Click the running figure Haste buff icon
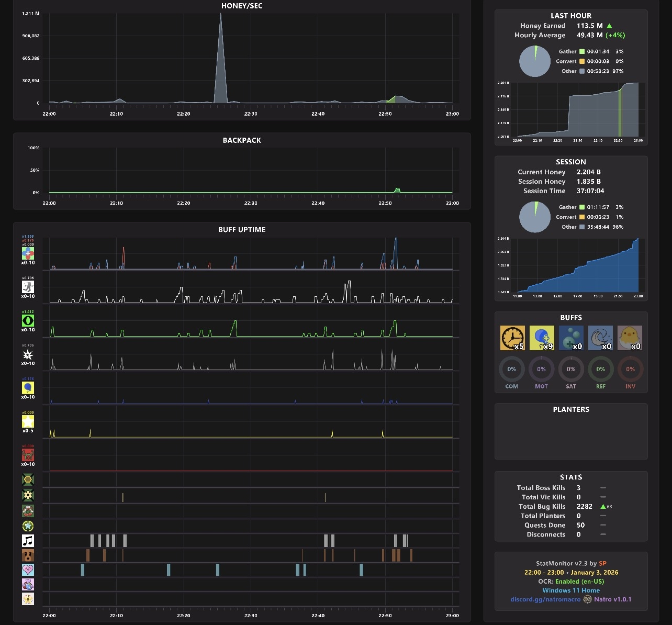Viewport: 672px width, 625px height. coord(28,287)
